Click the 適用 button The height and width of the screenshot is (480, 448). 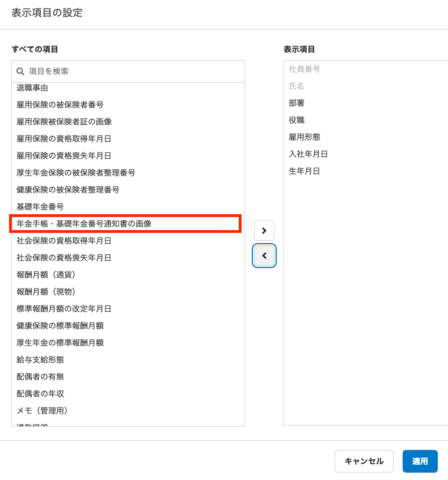point(420,461)
